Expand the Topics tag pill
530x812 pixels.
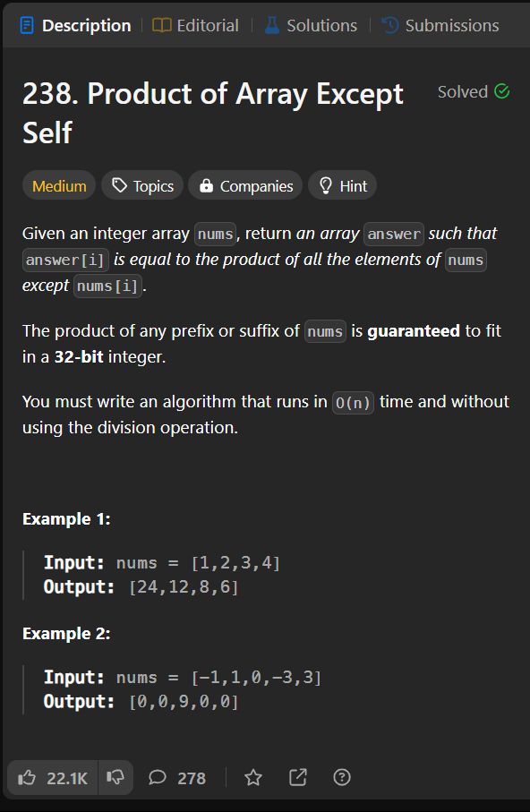(x=142, y=185)
